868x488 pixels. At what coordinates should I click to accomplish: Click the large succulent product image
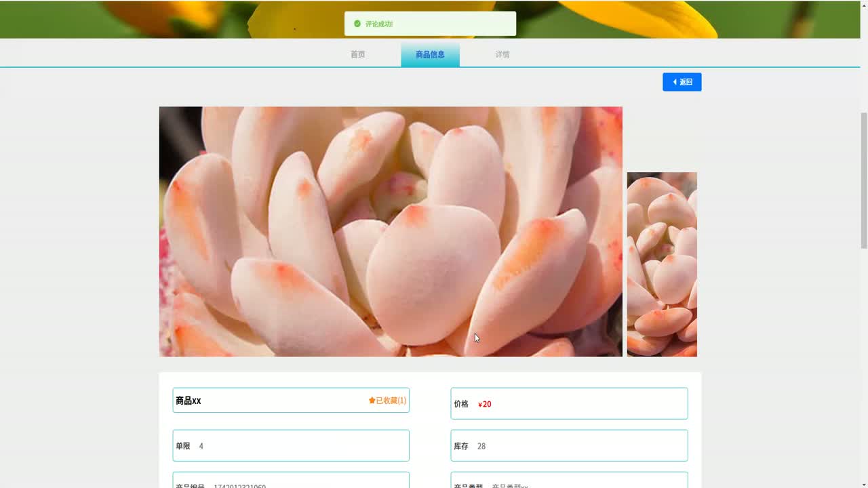coord(391,231)
